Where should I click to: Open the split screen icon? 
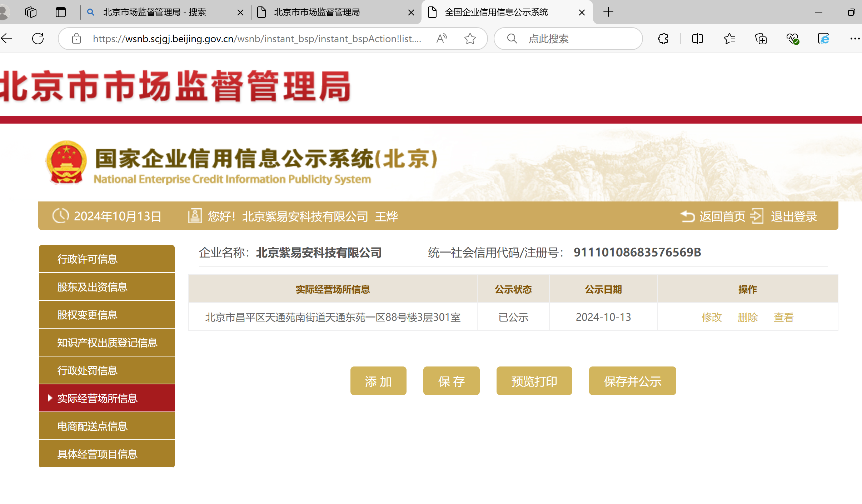point(698,38)
